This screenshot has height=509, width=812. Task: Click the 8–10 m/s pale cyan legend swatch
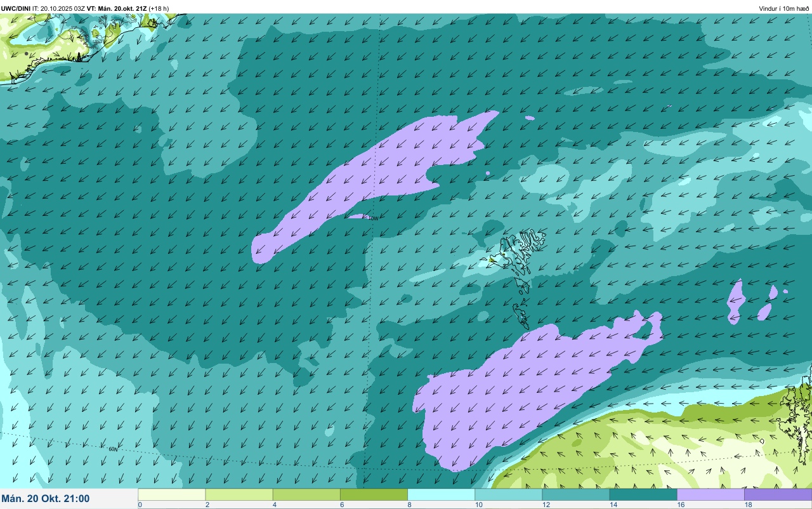(441, 494)
